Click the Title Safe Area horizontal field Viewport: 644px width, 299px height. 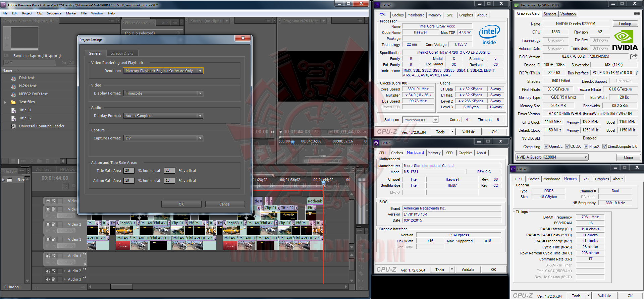pos(128,171)
